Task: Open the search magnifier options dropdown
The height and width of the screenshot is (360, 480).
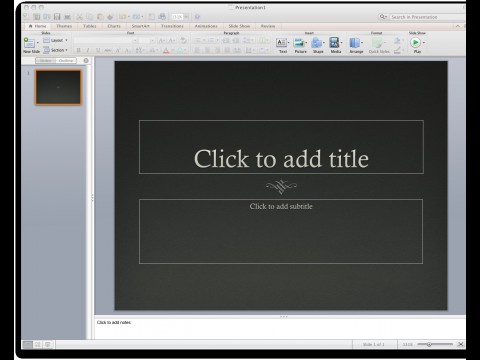Action: (x=383, y=17)
